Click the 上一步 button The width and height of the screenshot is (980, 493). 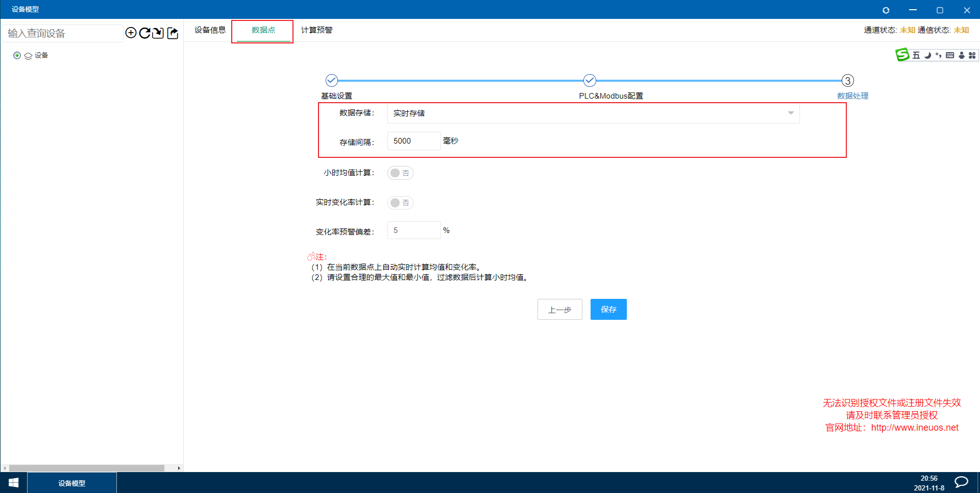point(559,310)
